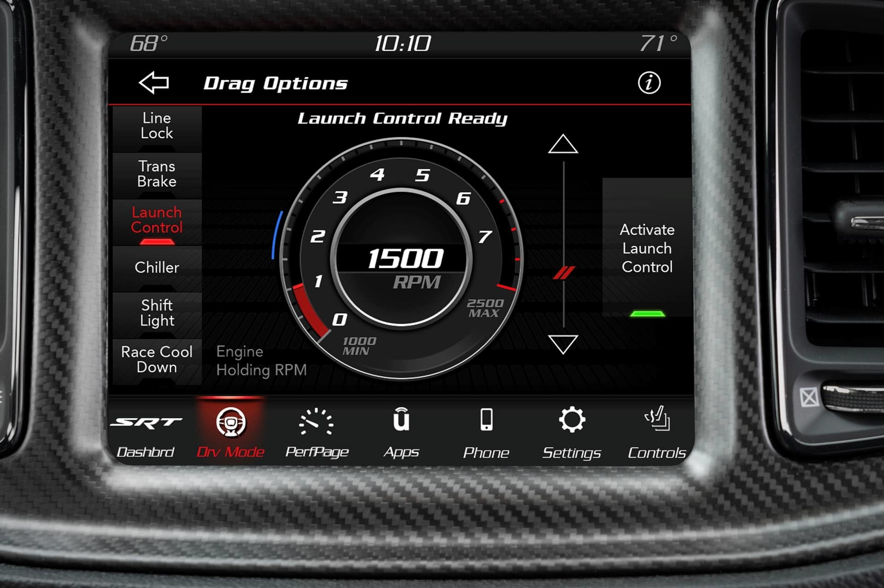This screenshot has width=884, height=588.
Task: Toggle the Trans Brake feature
Action: pos(157,174)
